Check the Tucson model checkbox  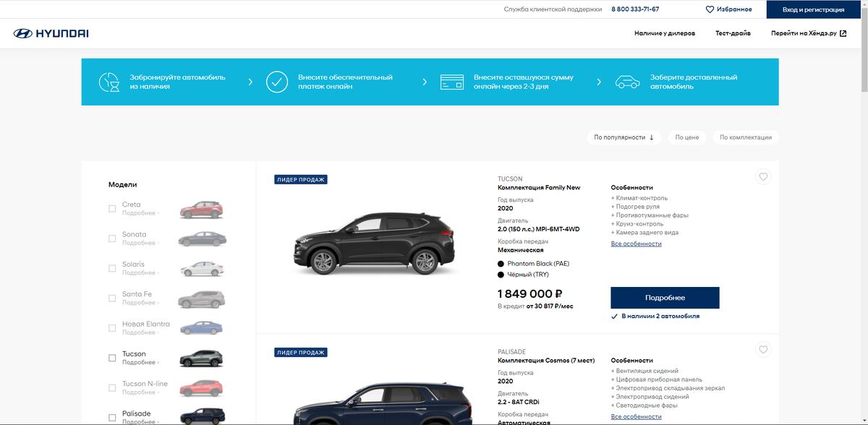pyautogui.click(x=112, y=358)
